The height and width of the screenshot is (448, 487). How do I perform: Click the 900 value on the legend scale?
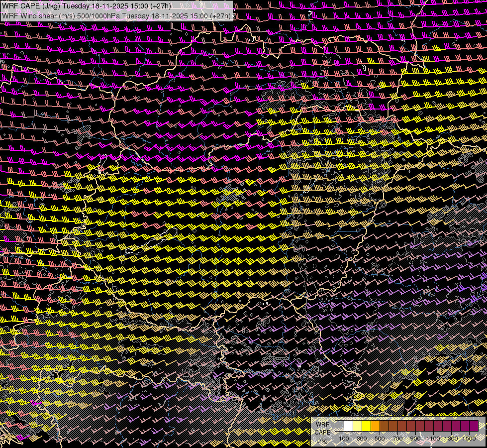[415, 439]
